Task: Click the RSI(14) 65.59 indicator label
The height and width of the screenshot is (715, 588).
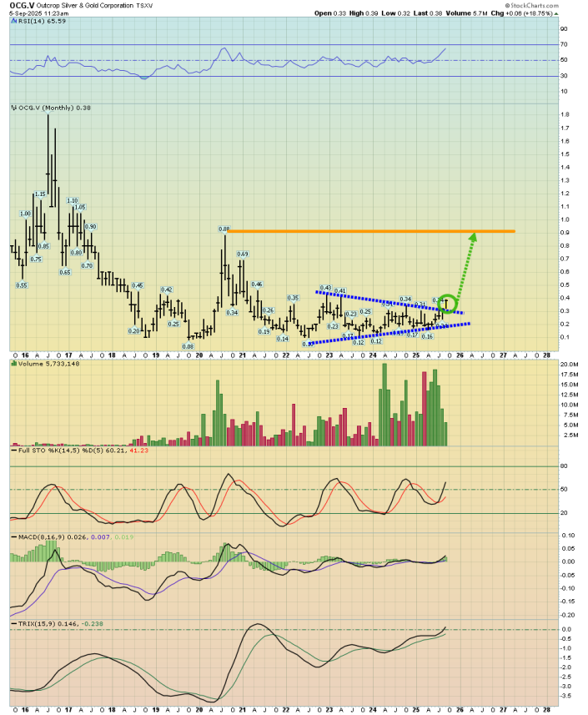Action: (42, 22)
